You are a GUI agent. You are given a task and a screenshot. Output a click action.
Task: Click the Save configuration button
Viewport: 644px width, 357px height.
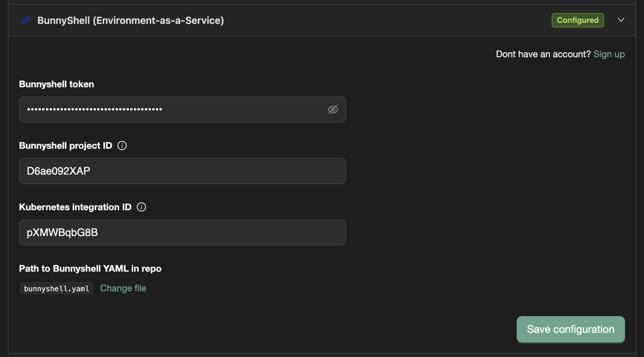pos(571,329)
